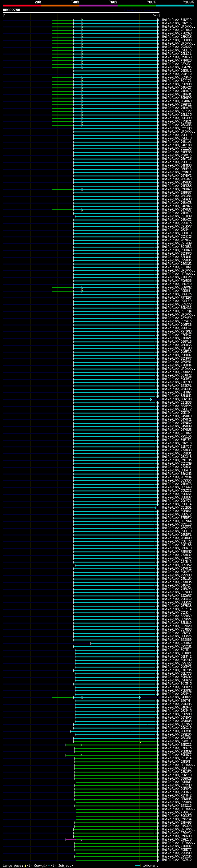The height and width of the screenshot is (868, 197).
Task: Click last hit label UniRef100_A9S910
Action: point(177,860)
